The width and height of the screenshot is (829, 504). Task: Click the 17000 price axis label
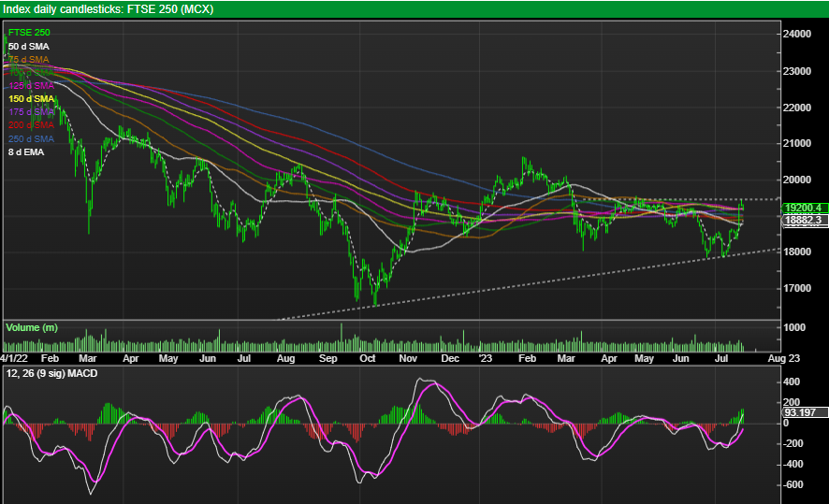point(797,288)
